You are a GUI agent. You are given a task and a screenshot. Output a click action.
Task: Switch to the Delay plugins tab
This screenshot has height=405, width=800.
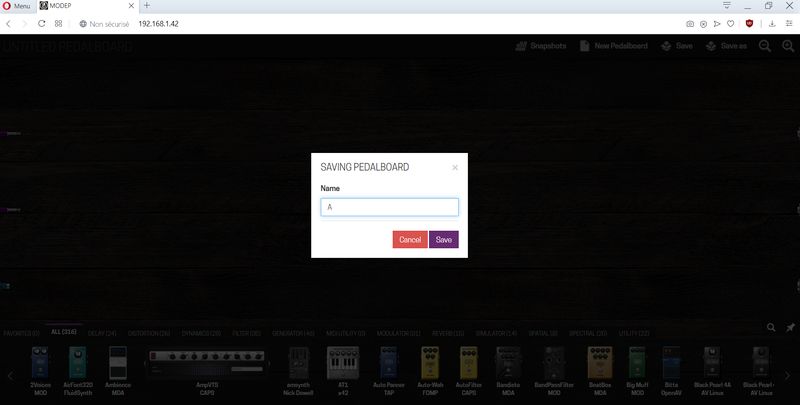tap(102, 333)
